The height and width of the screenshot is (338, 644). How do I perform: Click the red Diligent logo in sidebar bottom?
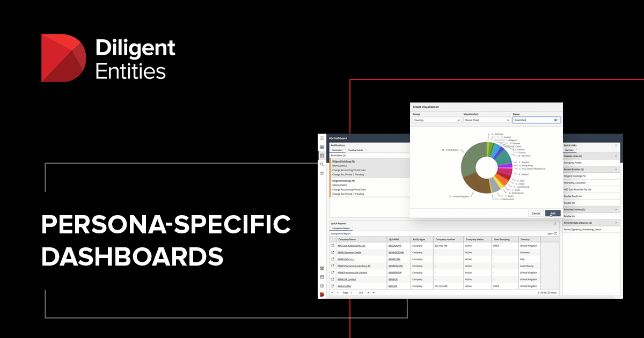pyautogui.click(x=322, y=294)
